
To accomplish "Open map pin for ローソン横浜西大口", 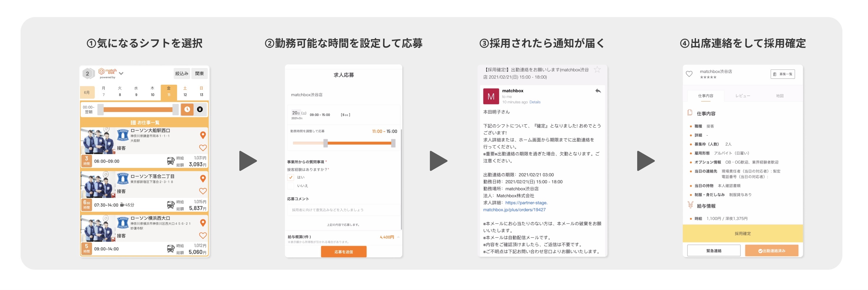I will (x=203, y=223).
